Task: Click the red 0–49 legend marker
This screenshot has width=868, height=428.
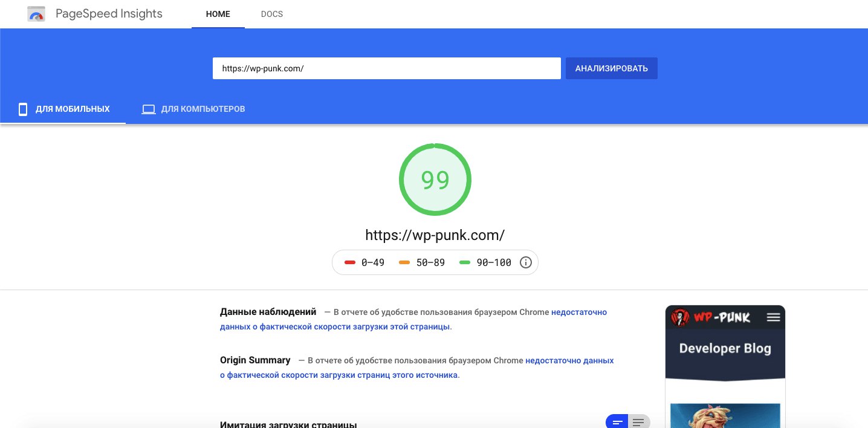Action: click(x=350, y=262)
